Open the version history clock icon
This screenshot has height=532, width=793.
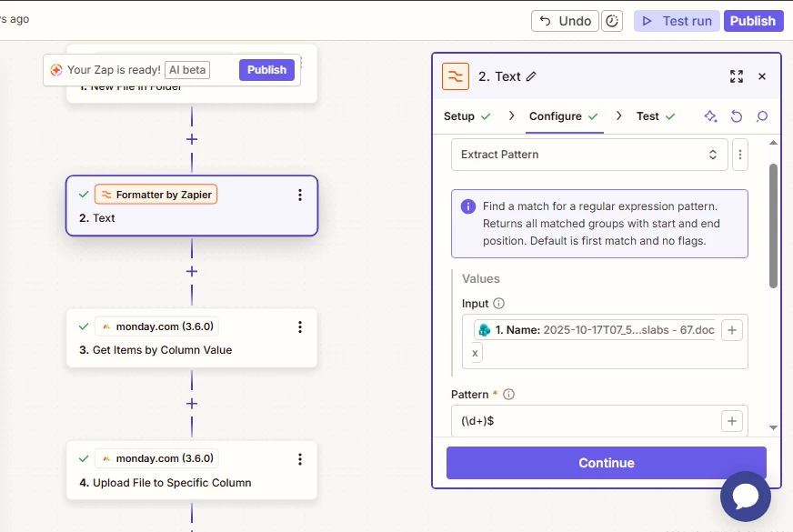pos(612,21)
